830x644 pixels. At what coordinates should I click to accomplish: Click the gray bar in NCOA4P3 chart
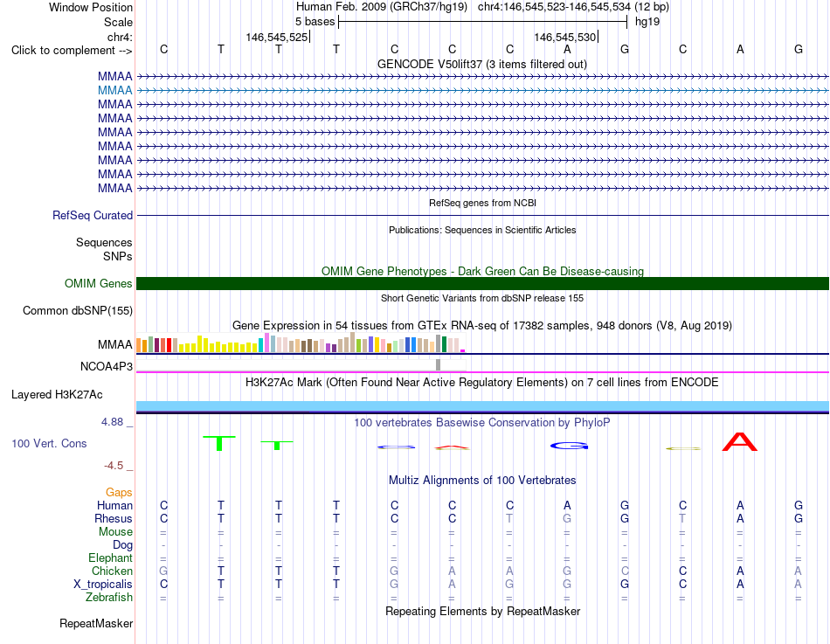438,365
